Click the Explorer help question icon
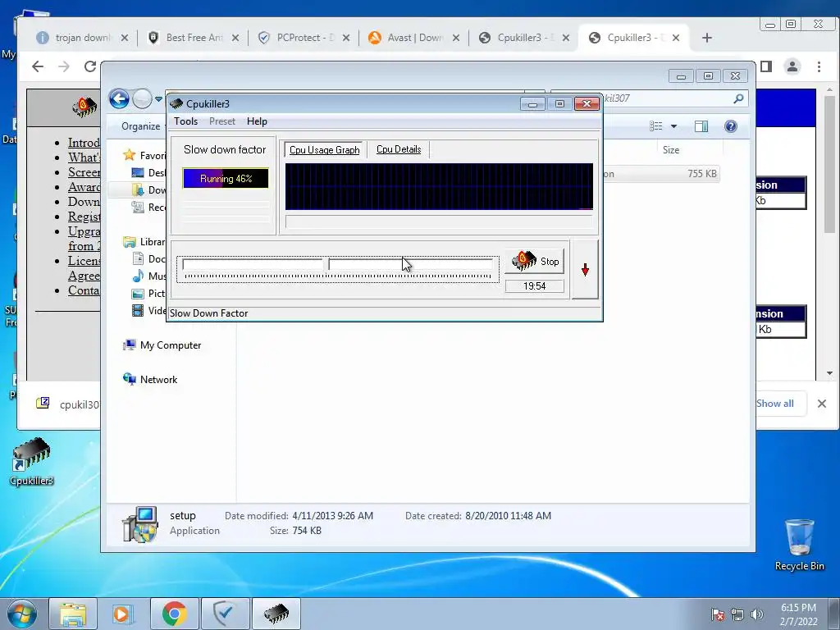Viewport: 840px width, 630px height. (x=731, y=126)
